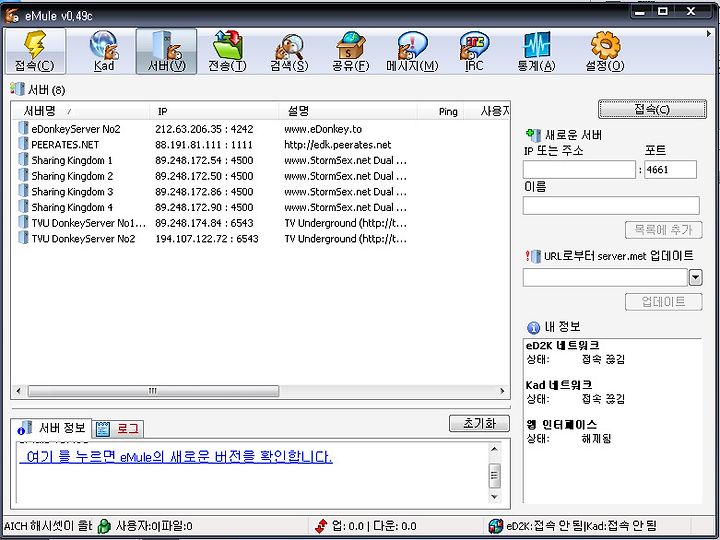Screen dimensions: 720x540
Task: Click the lightning bolt 접속(C) connect toolbar button
Action: pyautogui.click(x=35, y=51)
